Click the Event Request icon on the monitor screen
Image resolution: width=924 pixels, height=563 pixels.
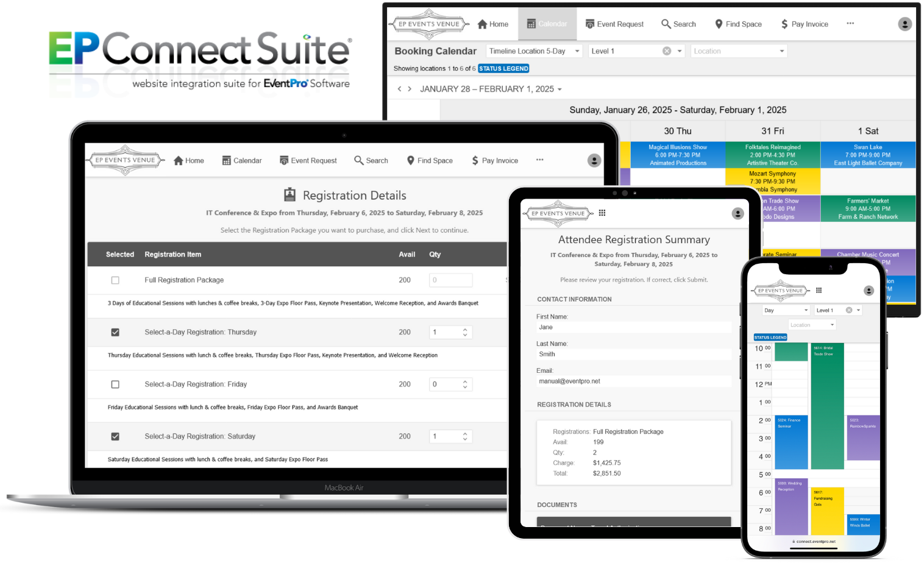pyautogui.click(x=590, y=24)
